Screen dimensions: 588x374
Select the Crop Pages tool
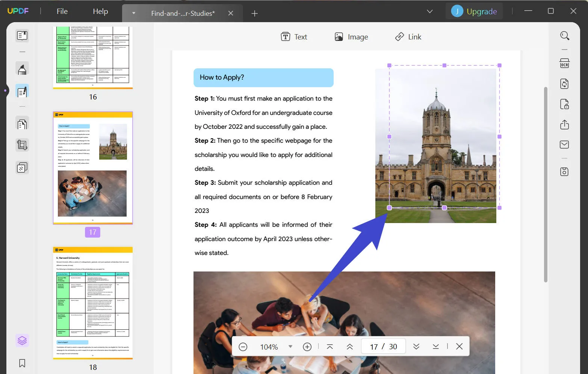click(22, 145)
